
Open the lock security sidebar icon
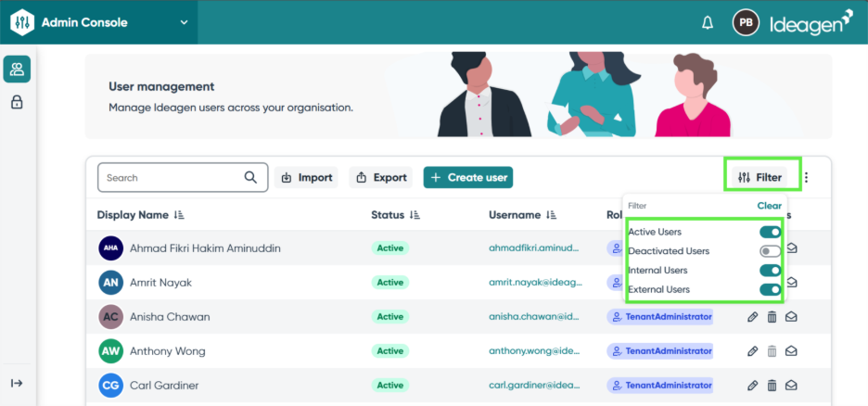[17, 102]
